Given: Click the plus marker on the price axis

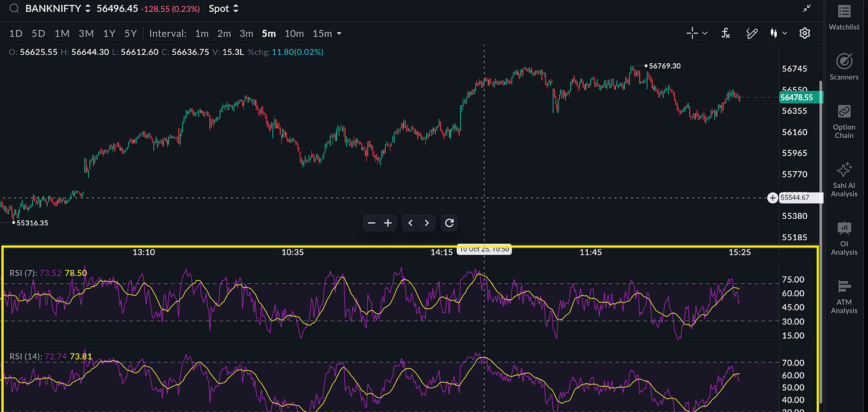Looking at the screenshot, I should pyautogui.click(x=773, y=197).
